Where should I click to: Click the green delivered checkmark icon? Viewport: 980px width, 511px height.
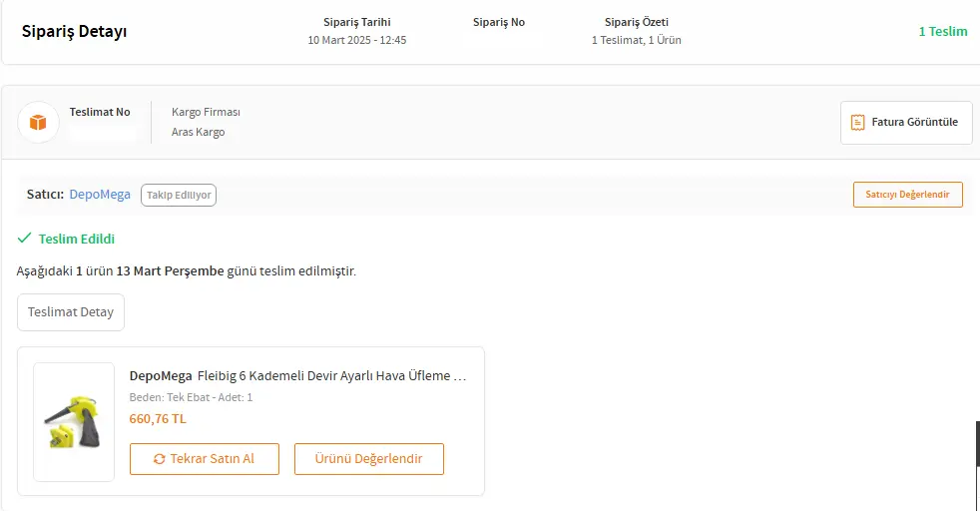pos(24,238)
